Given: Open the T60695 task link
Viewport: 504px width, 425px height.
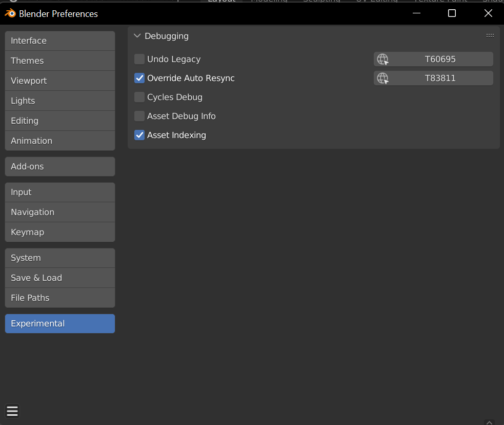Looking at the screenshot, I should pyautogui.click(x=433, y=59).
